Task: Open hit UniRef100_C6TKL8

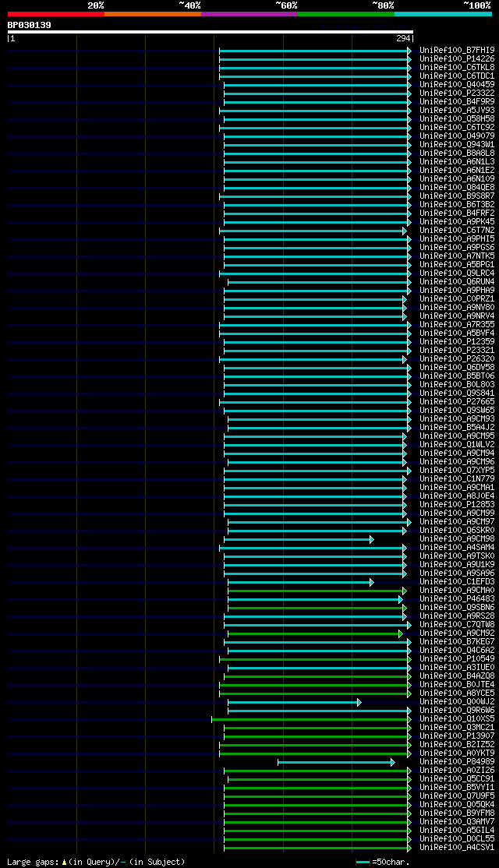Action: pos(457,68)
